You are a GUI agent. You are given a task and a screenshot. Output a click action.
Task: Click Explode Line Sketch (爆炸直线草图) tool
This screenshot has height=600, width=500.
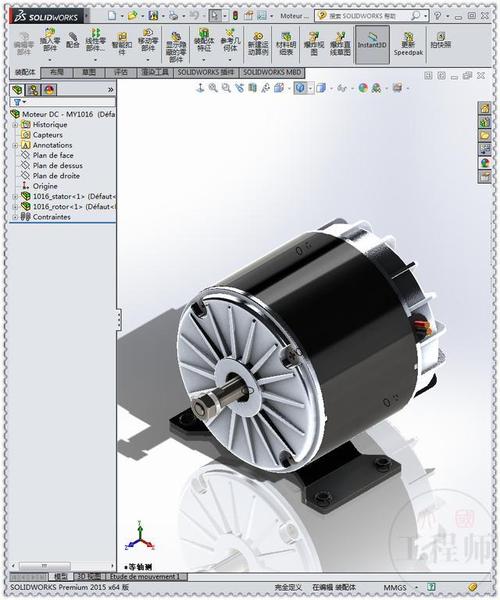(x=340, y=44)
